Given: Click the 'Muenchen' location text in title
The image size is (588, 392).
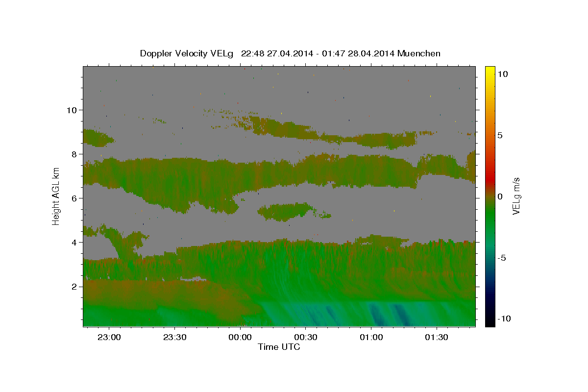Looking at the screenshot, I should [419, 53].
